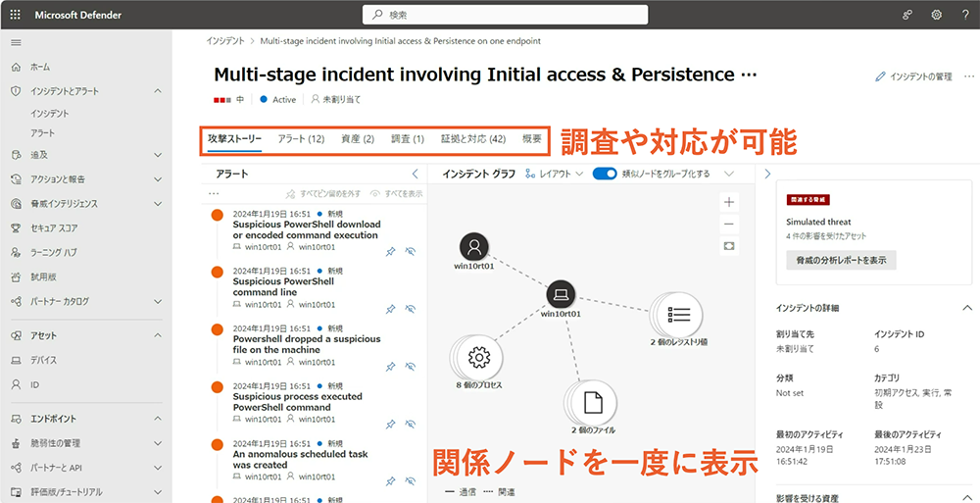Expand アクションと報告 section
The height and width of the screenshot is (503, 980).
click(158, 179)
